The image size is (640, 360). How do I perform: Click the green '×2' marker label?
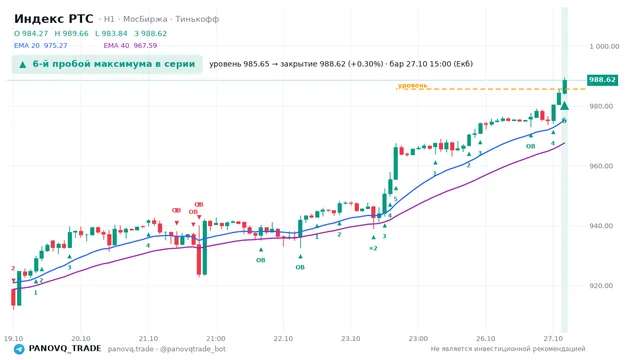coord(373,248)
